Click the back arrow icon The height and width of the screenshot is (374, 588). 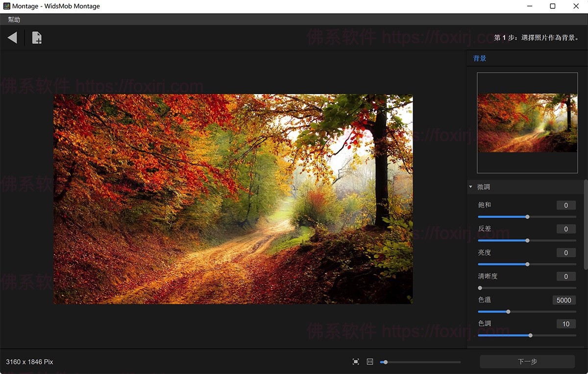click(x=13, y=38)
